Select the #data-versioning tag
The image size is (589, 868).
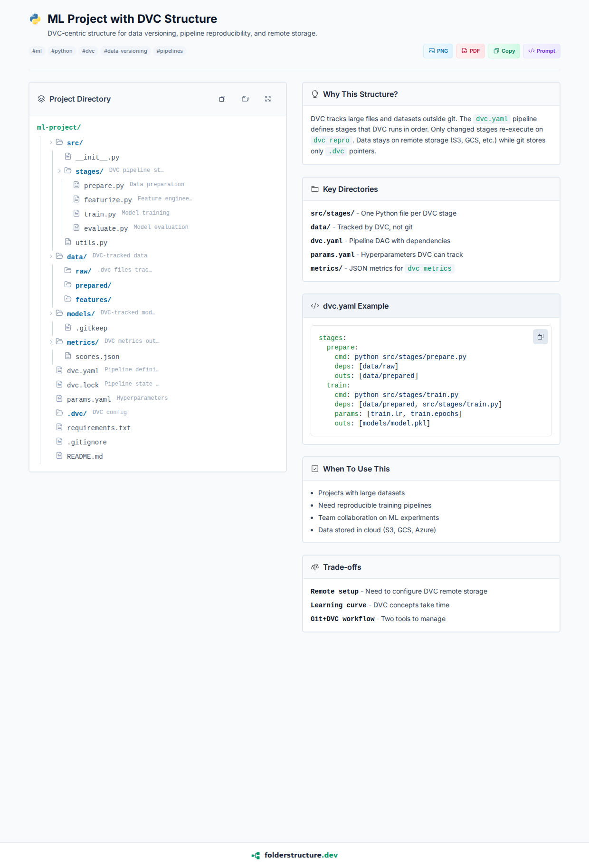(x=125, y=51)
